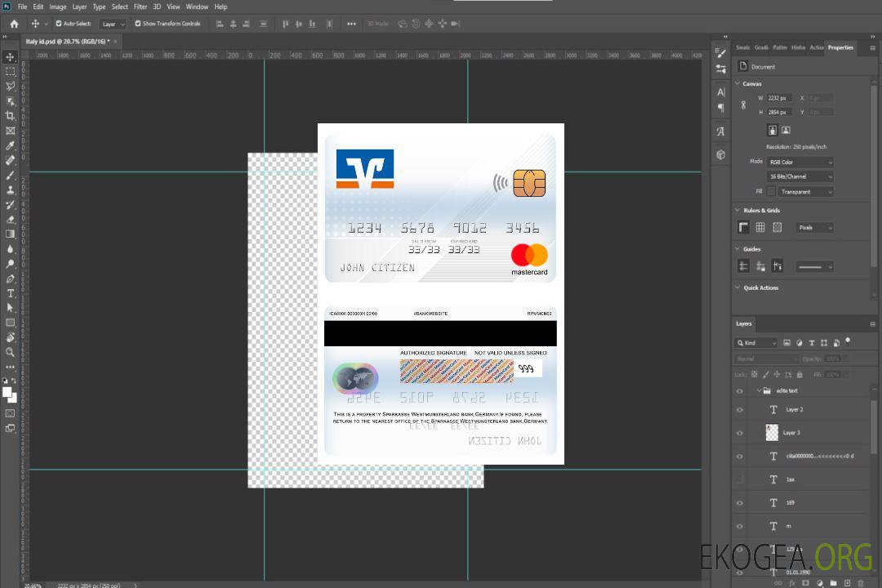Open the File menu
882x588 pixels.
pyautogui.click(x=23, y=7)
